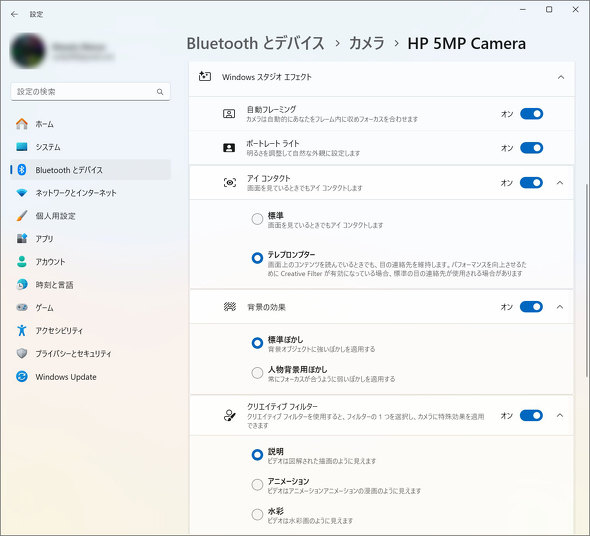
Task: Disable the アイ コンタクト switch
Action: click(x=531, y=183)
